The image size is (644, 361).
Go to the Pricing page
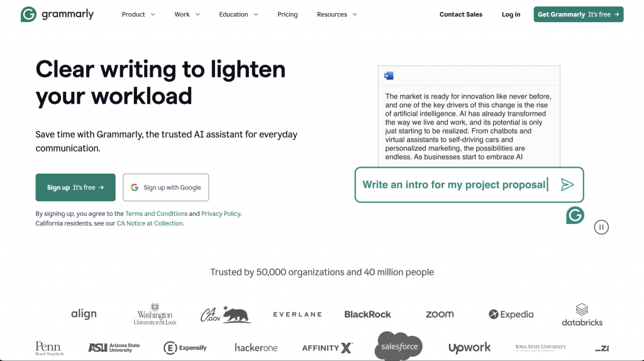(x=287, y=14)
